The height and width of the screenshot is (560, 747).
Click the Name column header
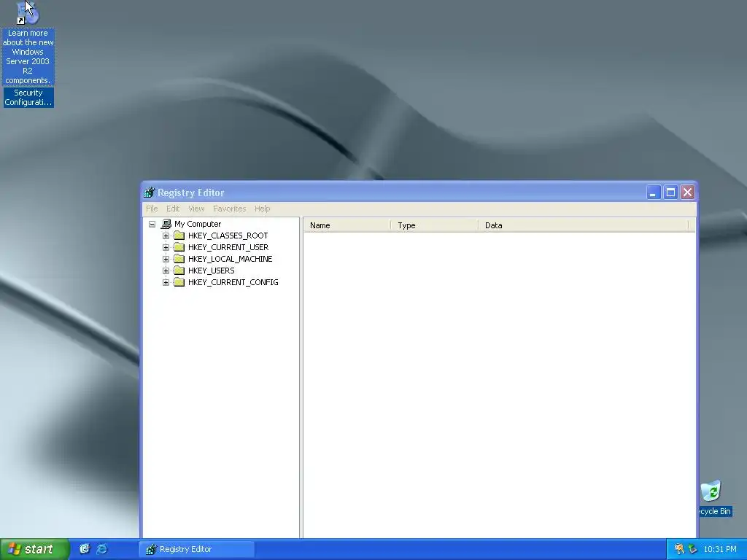347,225
